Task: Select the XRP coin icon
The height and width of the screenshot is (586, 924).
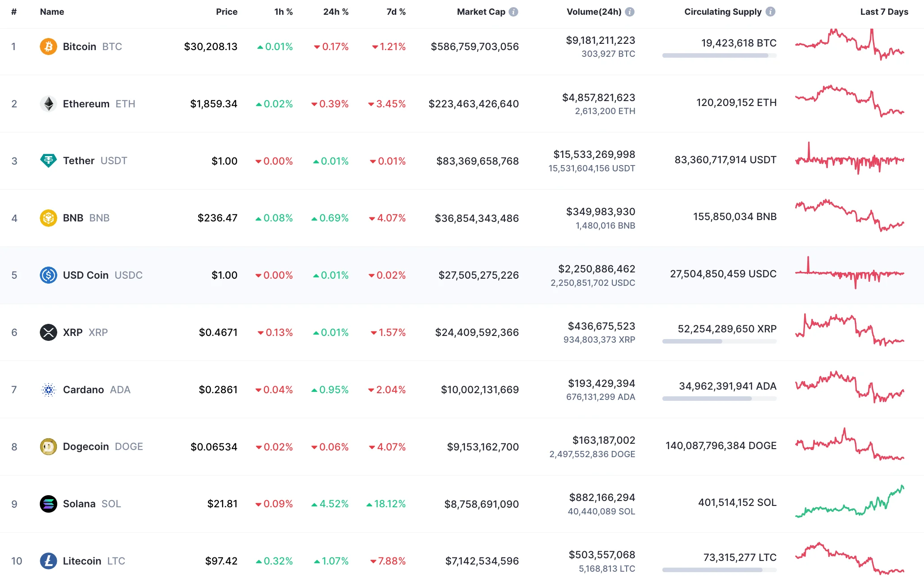Action: tap(49, 332)
